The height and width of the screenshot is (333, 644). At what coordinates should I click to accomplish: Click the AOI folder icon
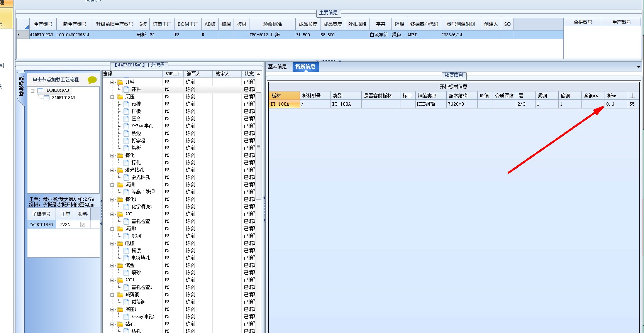pyautogui.click(x=120, y=214)
